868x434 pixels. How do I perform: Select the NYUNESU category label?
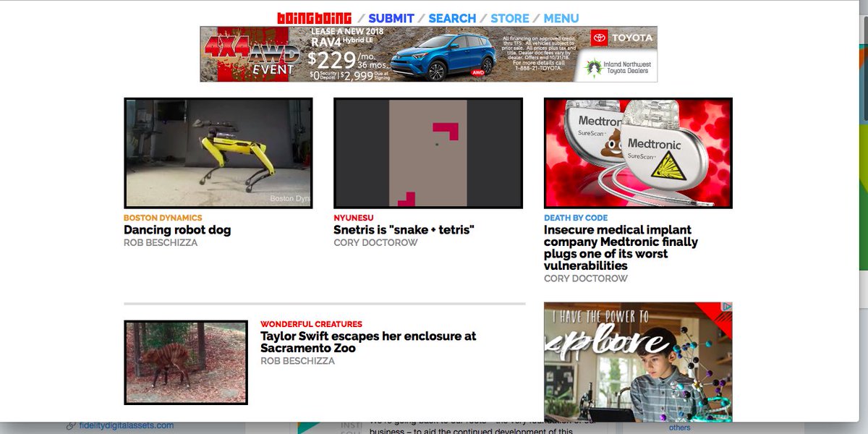coord(354,218)
